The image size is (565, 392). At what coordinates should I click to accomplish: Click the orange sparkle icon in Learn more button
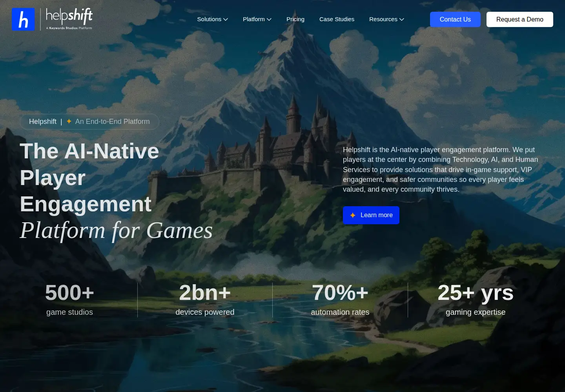[x=353, y=215]
